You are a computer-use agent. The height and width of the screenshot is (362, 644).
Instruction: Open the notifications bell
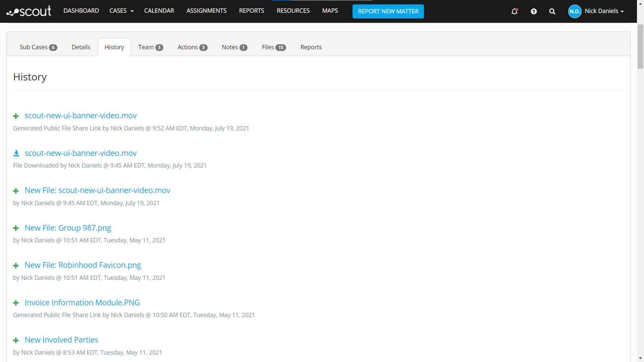(514, 11)
